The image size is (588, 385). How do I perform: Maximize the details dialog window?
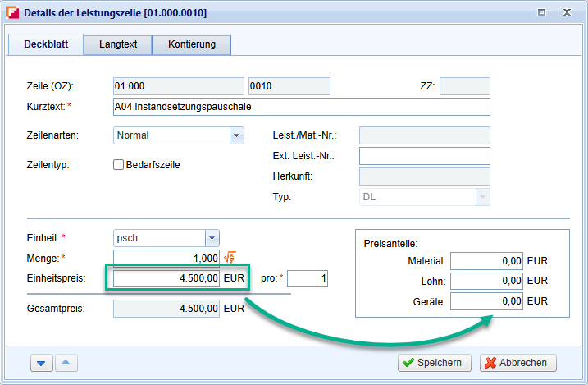tap(541, 13)
